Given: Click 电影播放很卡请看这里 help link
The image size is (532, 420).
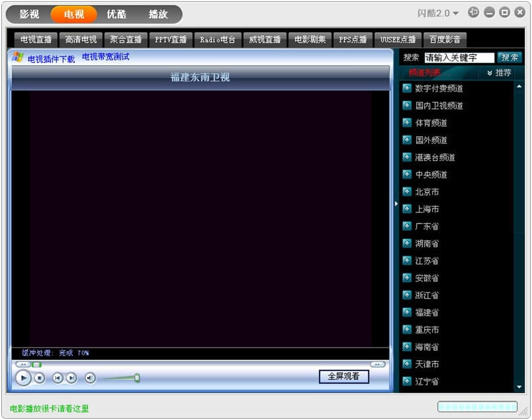Looking at the screenshot, I should click(x=49, y=409).
